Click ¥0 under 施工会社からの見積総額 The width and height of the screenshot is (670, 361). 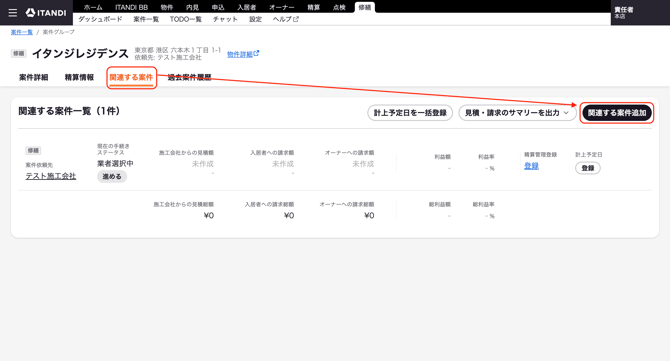click(209, 215)
